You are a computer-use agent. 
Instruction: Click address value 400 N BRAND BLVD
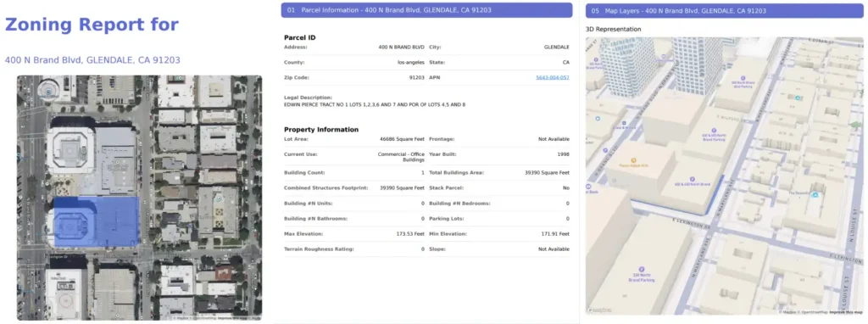pyautogui.click(x=401, y=47)
